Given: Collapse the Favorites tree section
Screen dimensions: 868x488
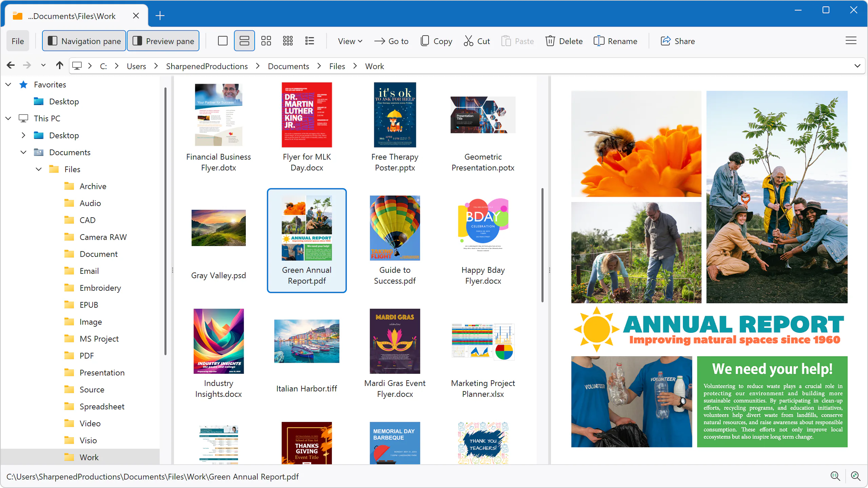Looking at the screenshot, I should point(8,84).
